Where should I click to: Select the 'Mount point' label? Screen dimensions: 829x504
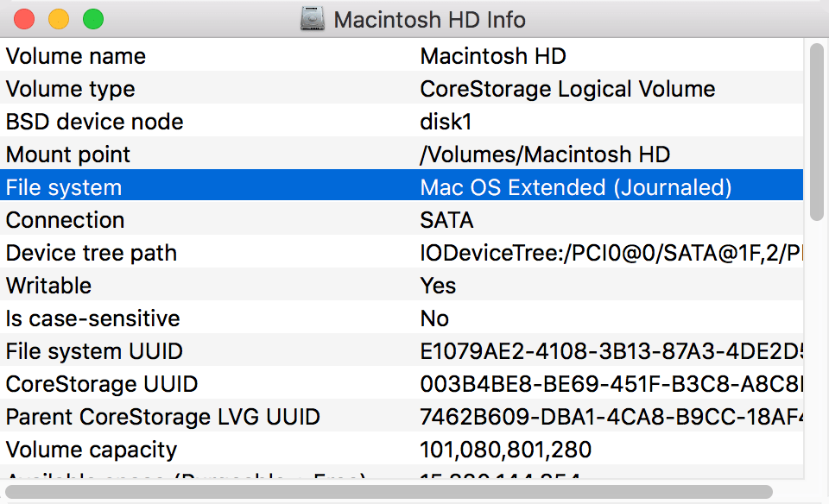(67, 154)
